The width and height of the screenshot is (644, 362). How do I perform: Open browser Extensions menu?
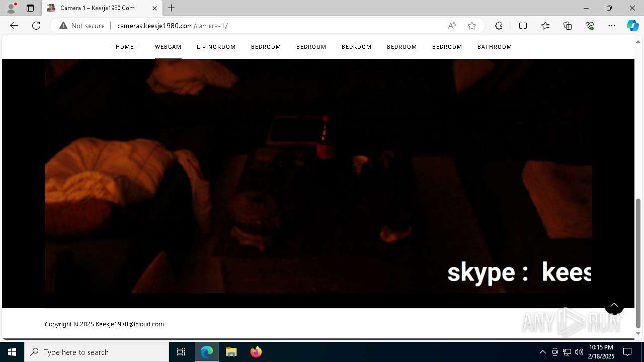(499, 26)
